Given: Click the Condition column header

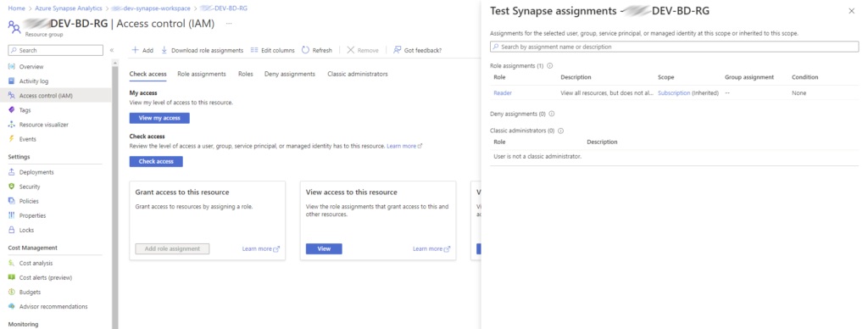Looking at the screenshot, I should (x=805, y=77).
